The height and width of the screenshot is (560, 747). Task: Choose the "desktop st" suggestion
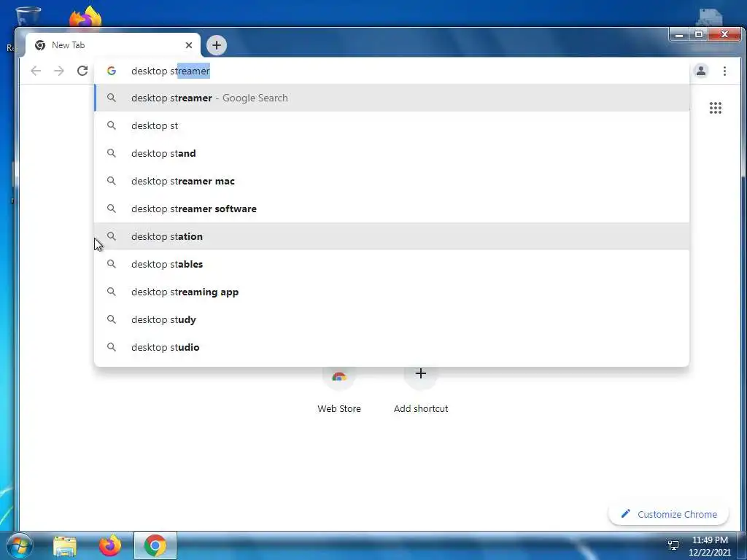click(392, 125)
